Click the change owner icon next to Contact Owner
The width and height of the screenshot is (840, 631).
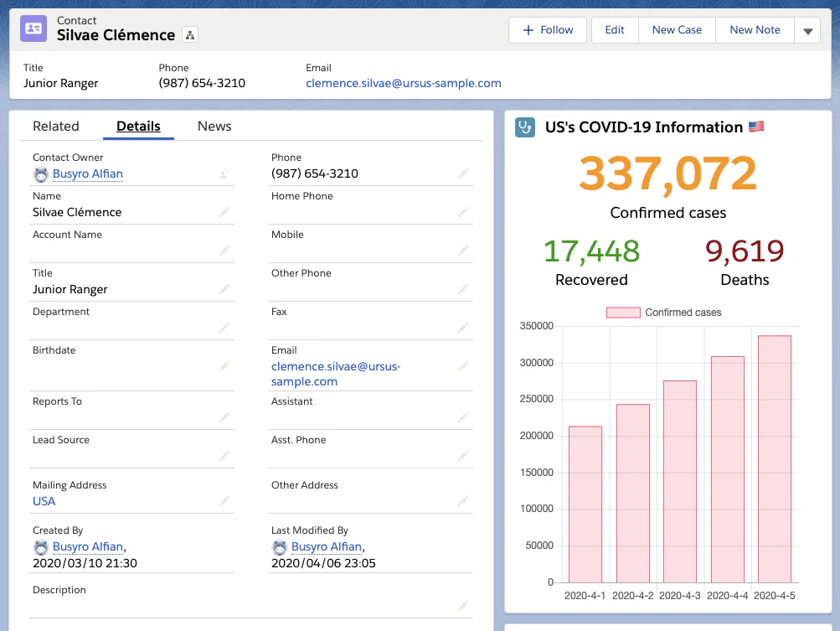[224, 173]
